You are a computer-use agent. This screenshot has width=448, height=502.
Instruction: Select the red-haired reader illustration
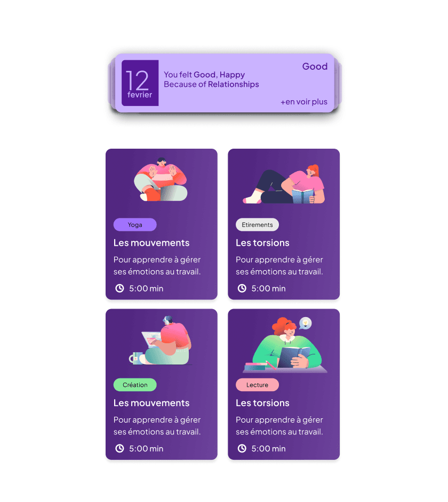[285, 345]
